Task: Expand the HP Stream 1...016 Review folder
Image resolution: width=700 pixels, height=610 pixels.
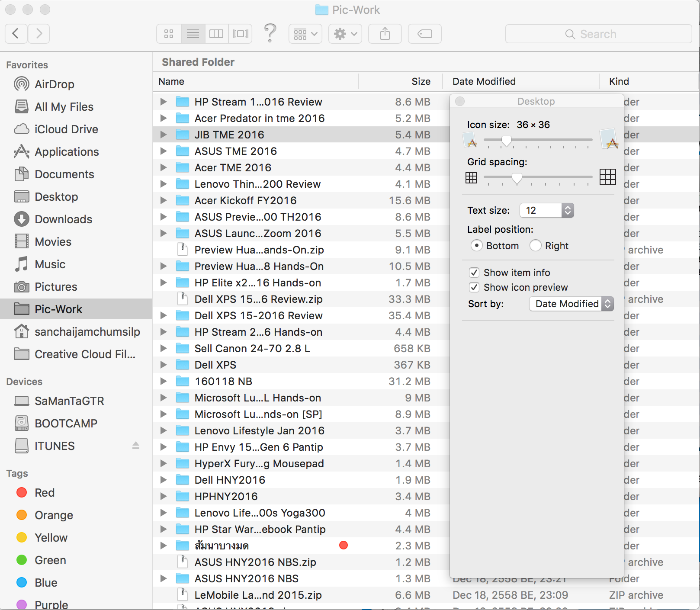Action: click(x=164, y=102)
